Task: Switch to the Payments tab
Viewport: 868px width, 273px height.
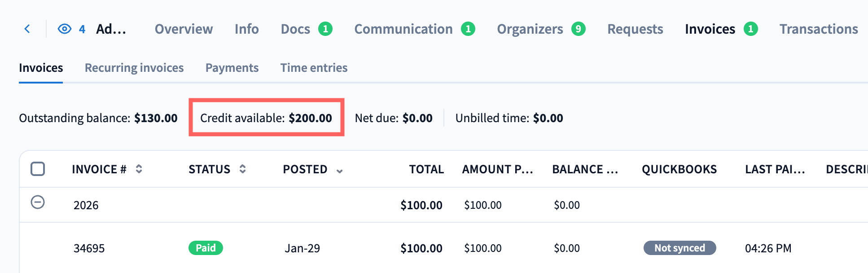Action: coord(232,68)
